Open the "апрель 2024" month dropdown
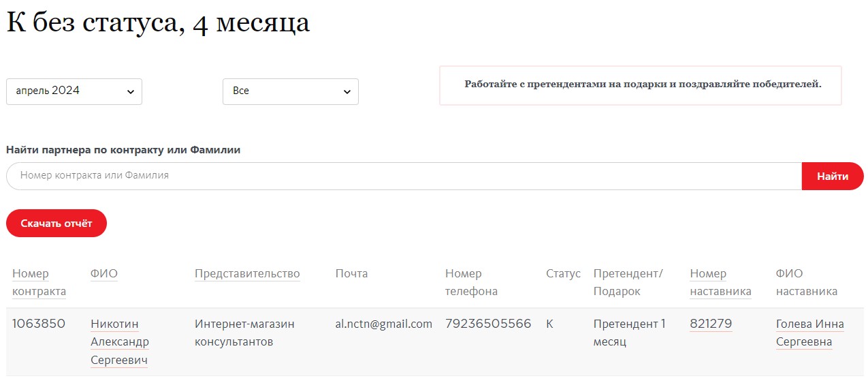This screenshot has width=868, height=383. [x=74, y=91]
